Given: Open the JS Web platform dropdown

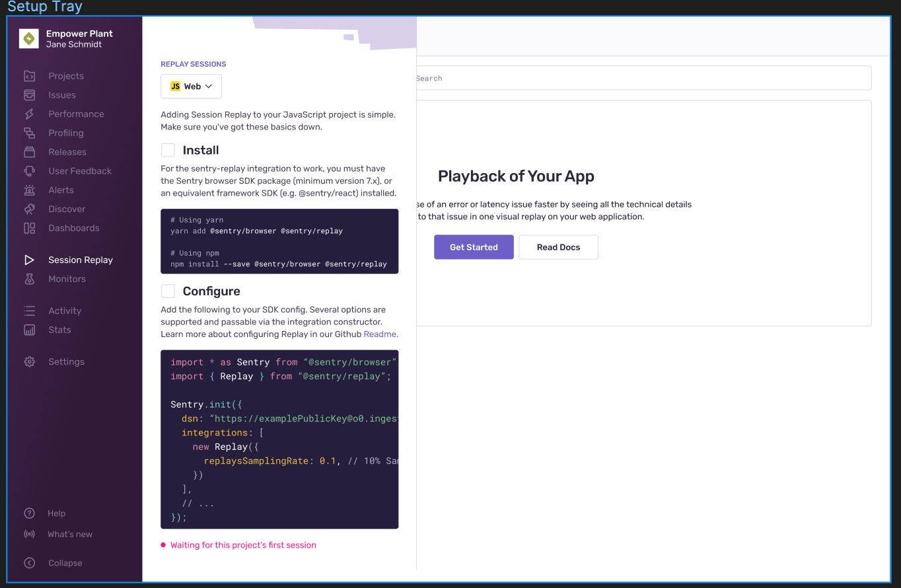Looking at the screenshot, I should click(x=191, y=86).
